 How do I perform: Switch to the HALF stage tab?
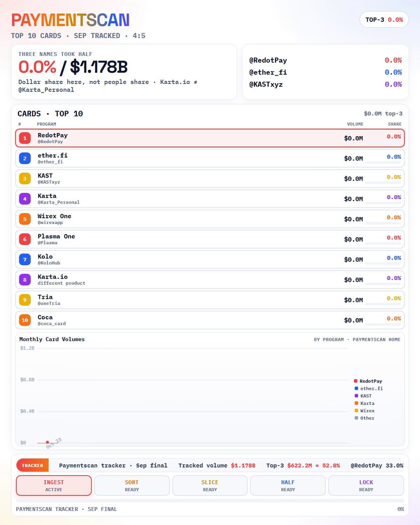point(288,486)
